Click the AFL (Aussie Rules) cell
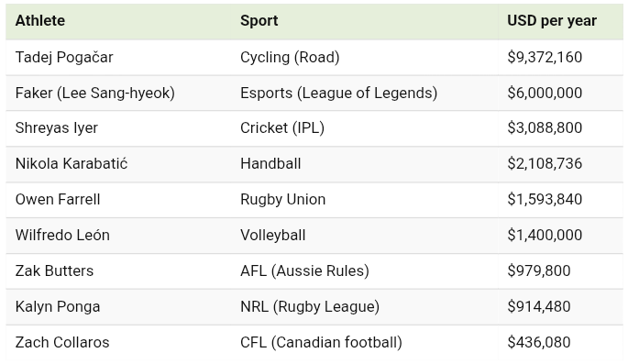 [x=304, y=271]
